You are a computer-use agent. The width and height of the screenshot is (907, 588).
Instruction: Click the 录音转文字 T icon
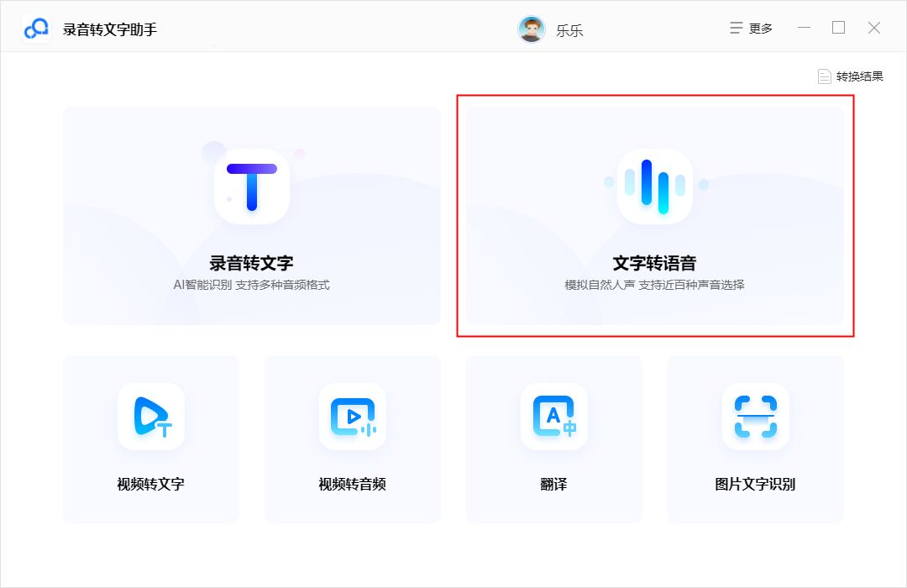(252, 186)
